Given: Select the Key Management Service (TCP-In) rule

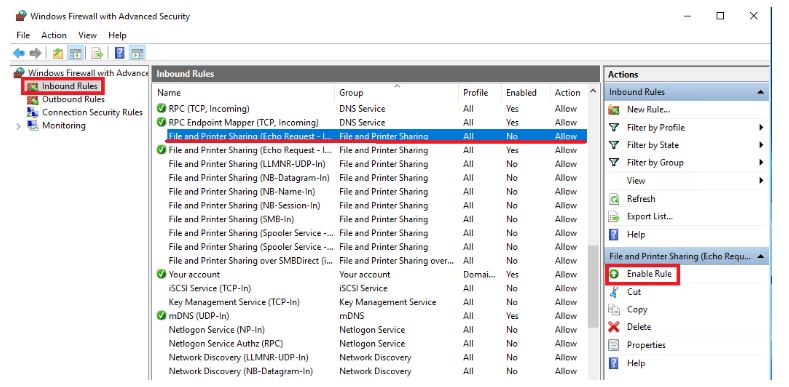Looking at the screenshot, I should 370,302.
